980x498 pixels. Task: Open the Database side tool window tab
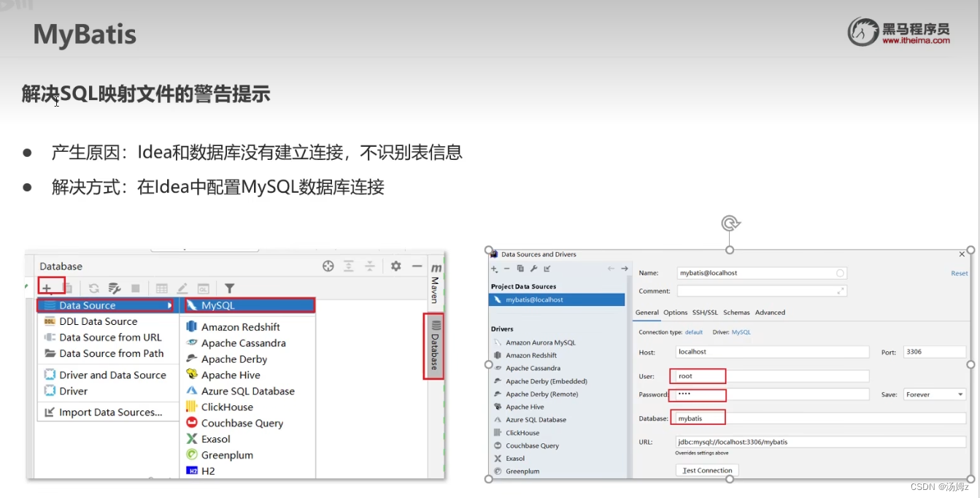tap(434, 345)
